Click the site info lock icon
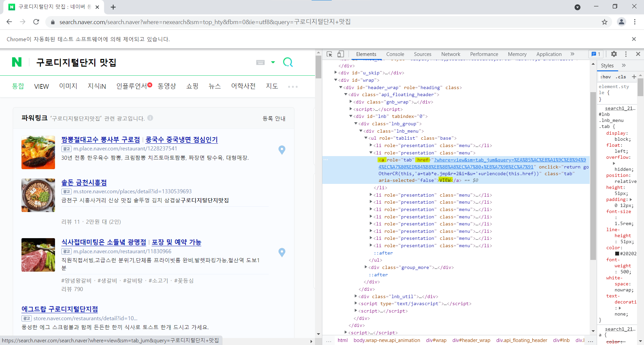Screen dimensions: 644x345 (x=52, y=22)
